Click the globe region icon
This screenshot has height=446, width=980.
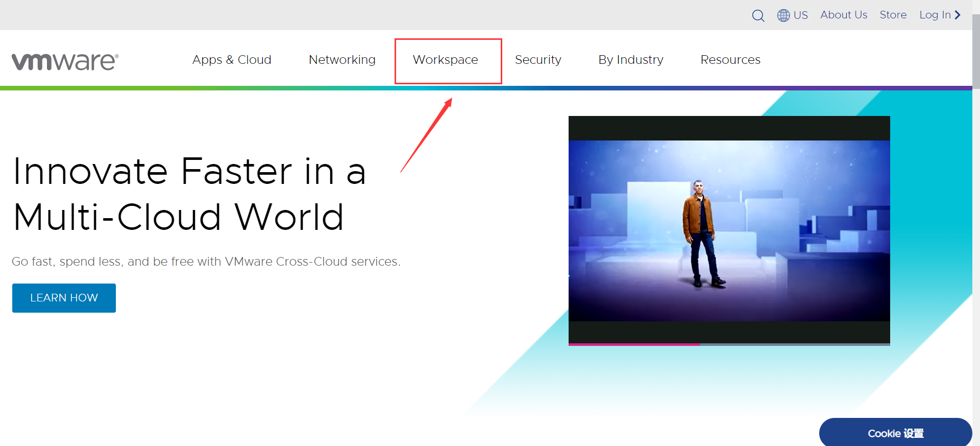tap(783, 15)
